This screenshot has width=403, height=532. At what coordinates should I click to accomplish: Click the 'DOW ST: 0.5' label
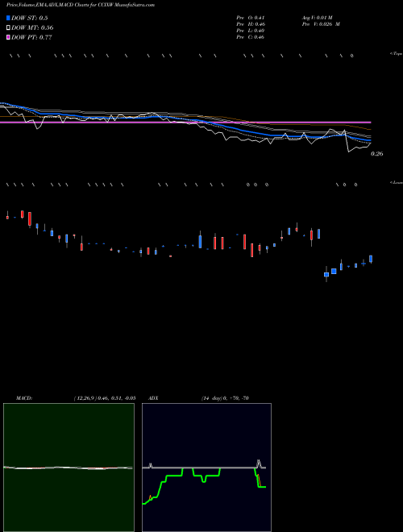click(30, 18)
